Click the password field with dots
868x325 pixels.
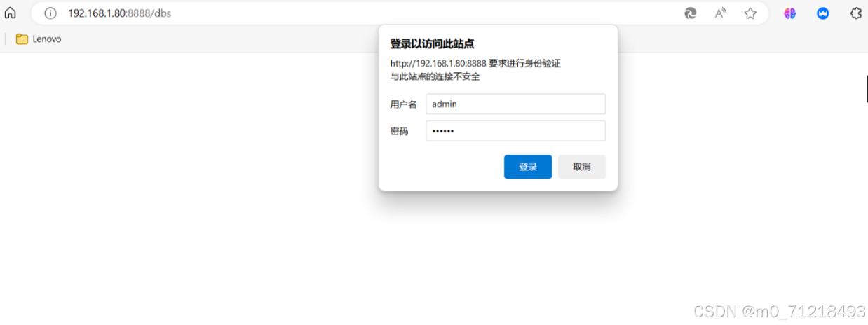(x=515, y=131)
